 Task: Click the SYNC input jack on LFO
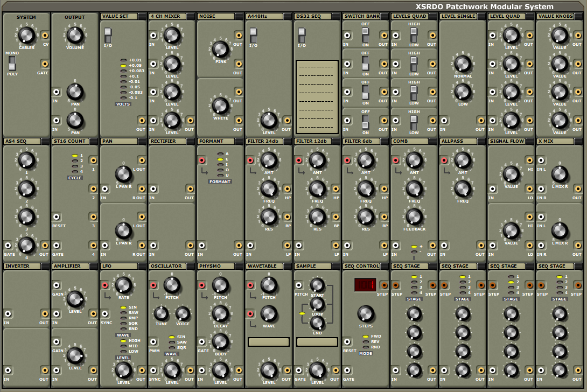point(105,314)
